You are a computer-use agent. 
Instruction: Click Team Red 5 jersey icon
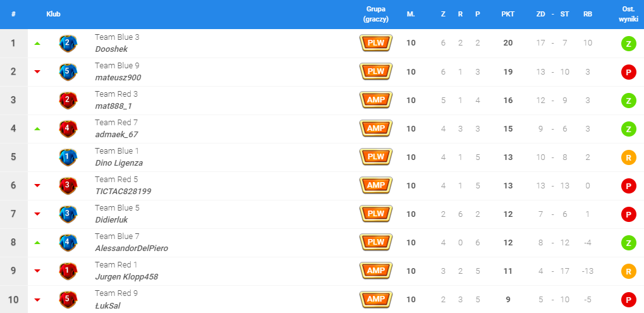tap(68, 185)
